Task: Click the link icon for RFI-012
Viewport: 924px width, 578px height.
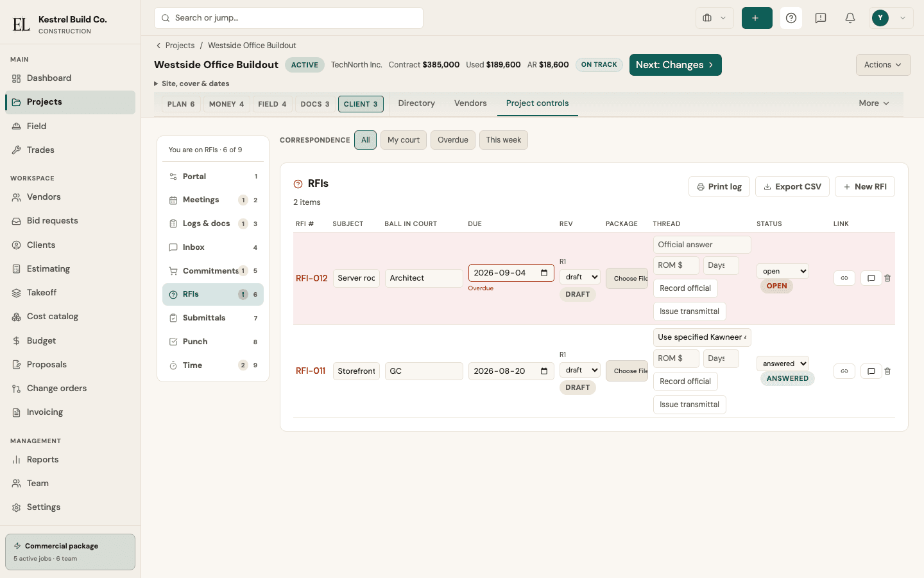Action: tap(844, 278)
